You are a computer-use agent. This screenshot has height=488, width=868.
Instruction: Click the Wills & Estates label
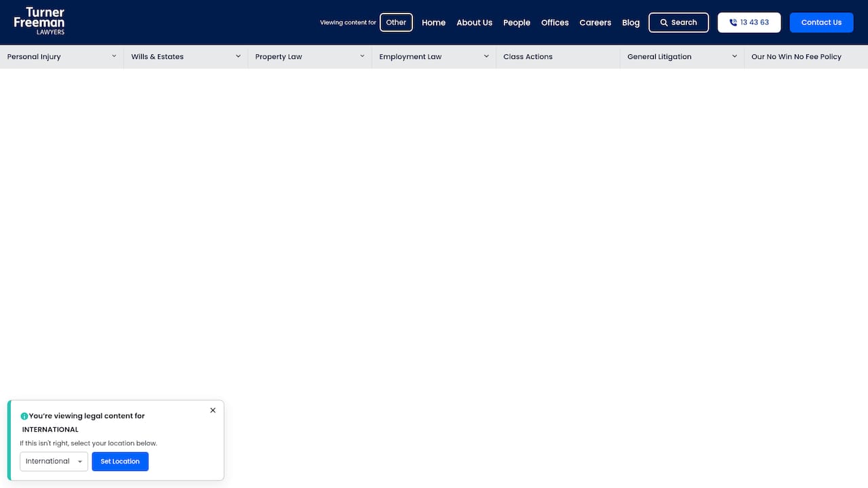coord(157,57)
